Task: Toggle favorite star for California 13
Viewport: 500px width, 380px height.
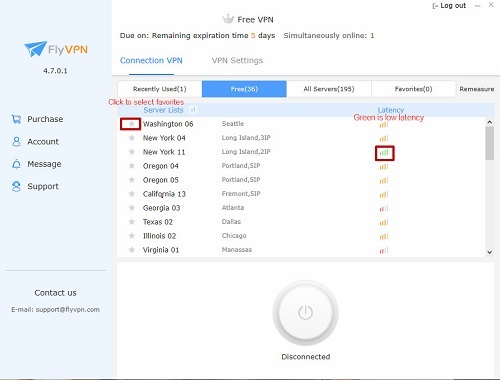Action: pos(132,194)
